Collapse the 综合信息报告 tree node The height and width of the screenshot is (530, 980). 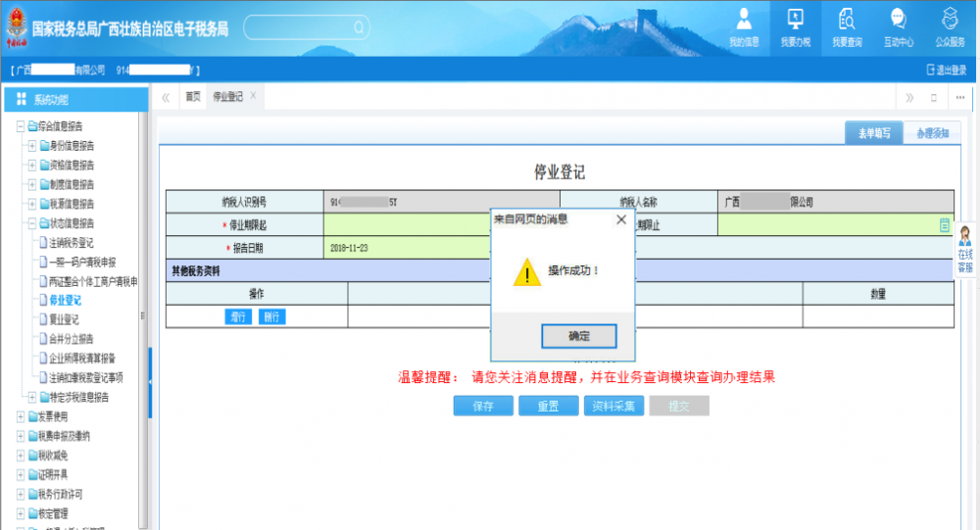[x=22, y=126]
